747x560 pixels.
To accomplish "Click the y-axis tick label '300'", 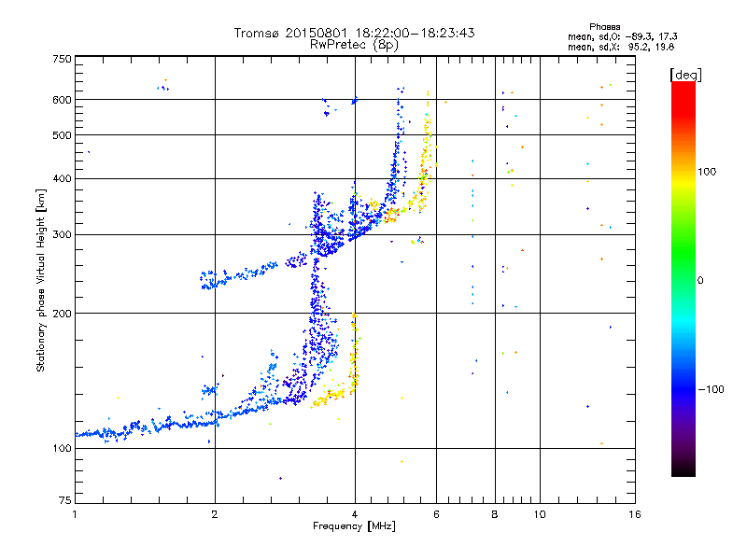I will pyautogui.click(x=62, y=235).
